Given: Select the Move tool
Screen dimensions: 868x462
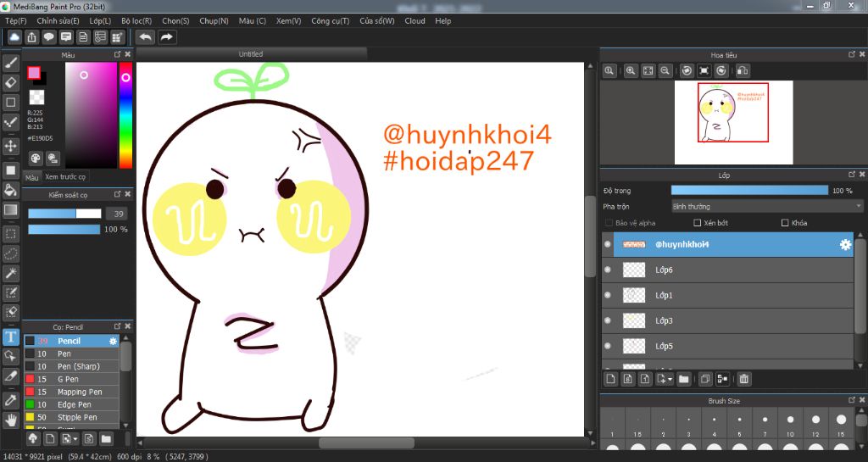Looking at the screenshot, I should (10, 146).
